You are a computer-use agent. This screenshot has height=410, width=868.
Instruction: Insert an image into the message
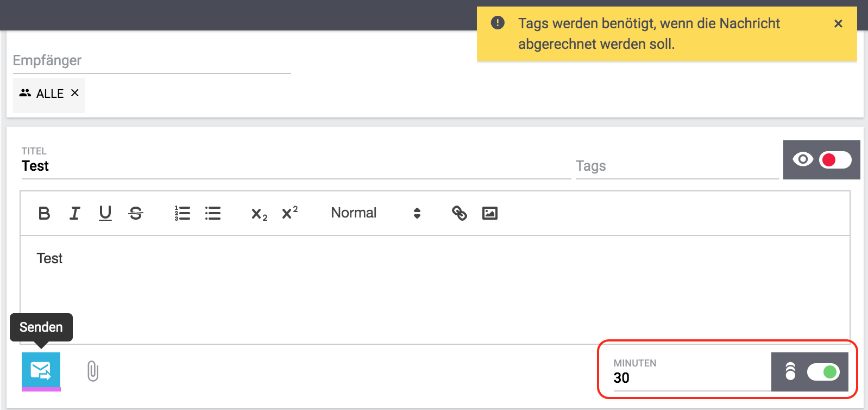click(490, 213)
